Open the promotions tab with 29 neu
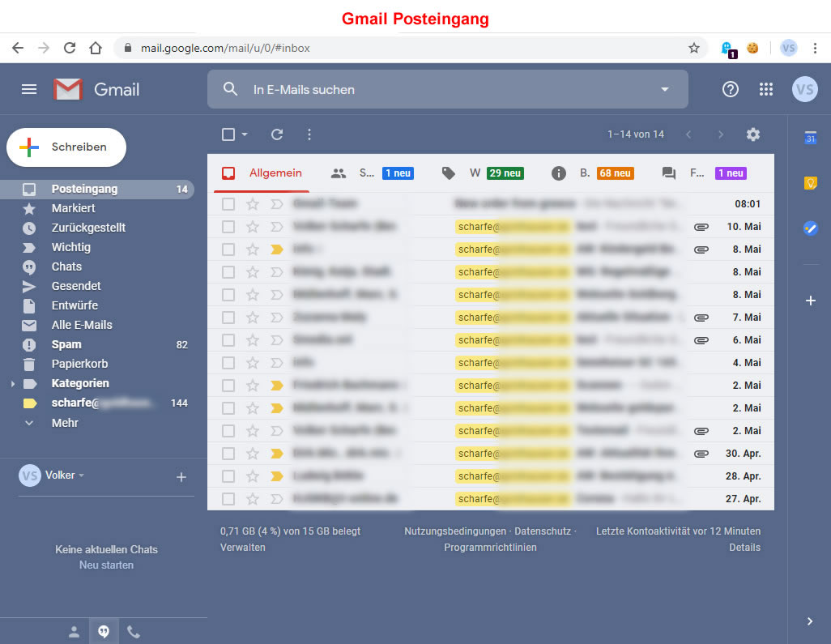Image resolution: width=831 pixels, height=644 pixels. (x=482, y=173)
